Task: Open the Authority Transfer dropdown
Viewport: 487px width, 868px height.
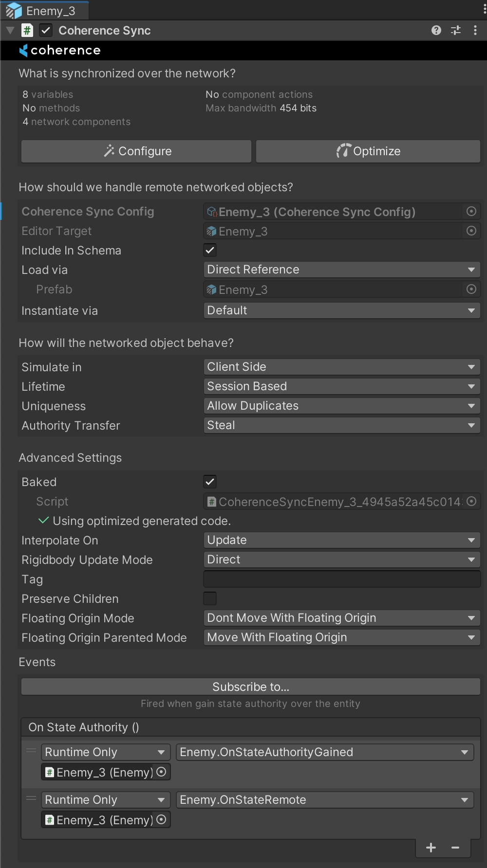Action: pos(341,425)
